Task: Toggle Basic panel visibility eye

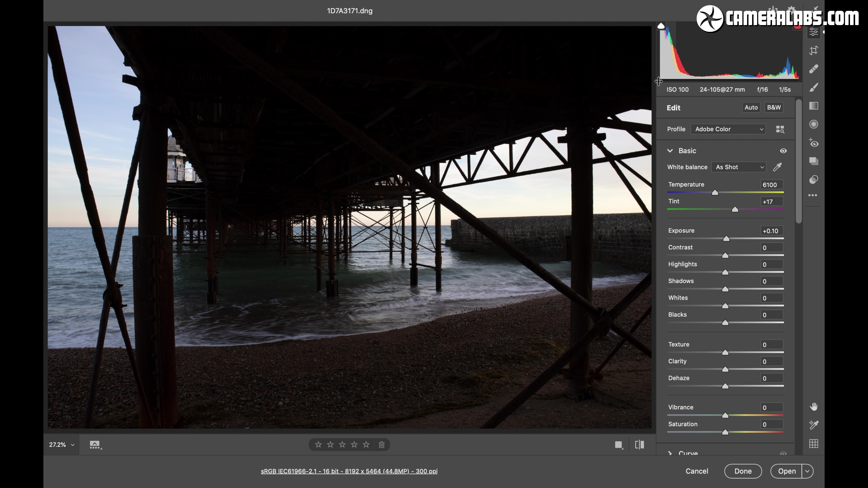Action: [783, 151]
